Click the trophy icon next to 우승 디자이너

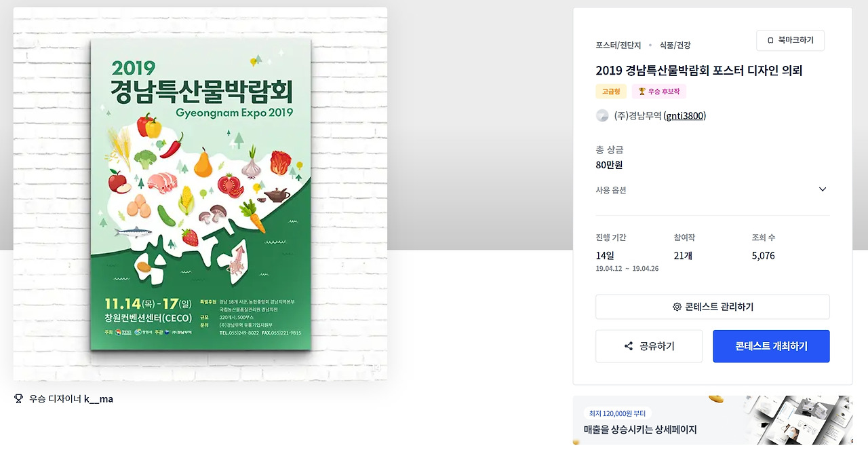click(18, 398)
